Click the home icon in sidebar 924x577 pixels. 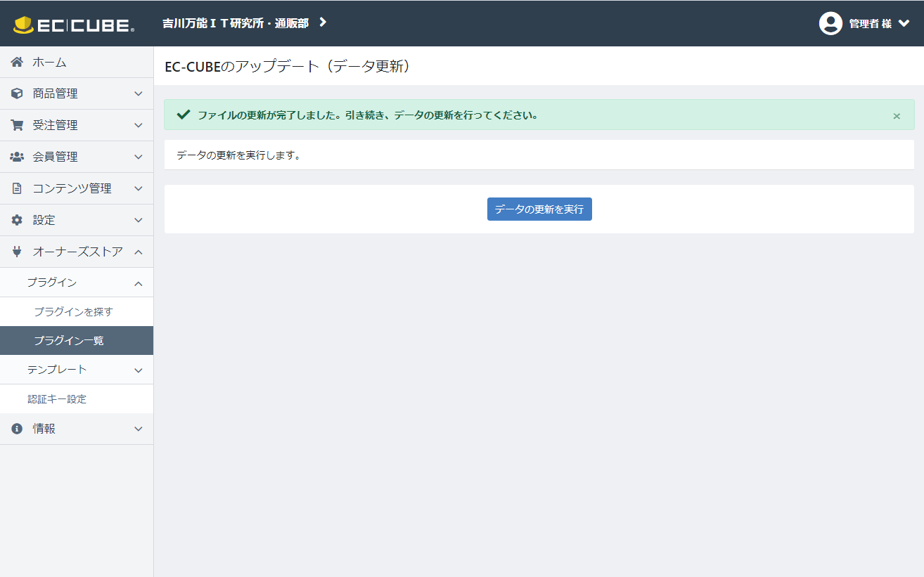(x=17, y=63)
